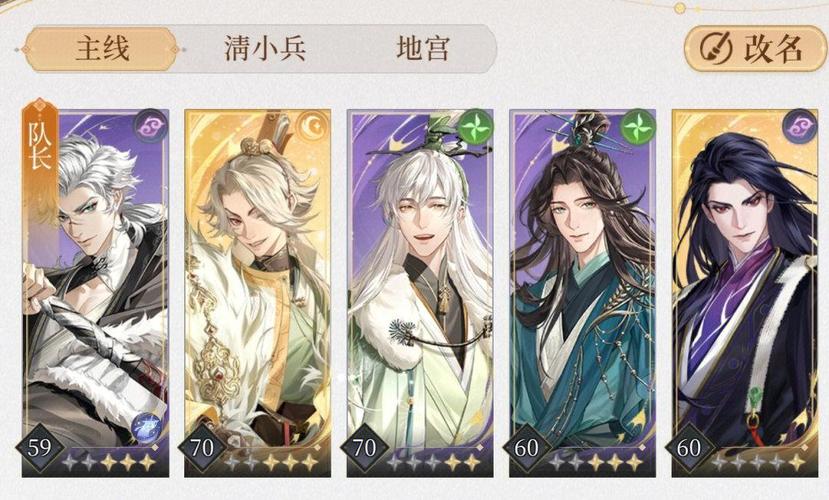This screenshot has height=500, width=829.
Task: Click the purple cloud icon on the fifth card
Action: pos(801,126)
